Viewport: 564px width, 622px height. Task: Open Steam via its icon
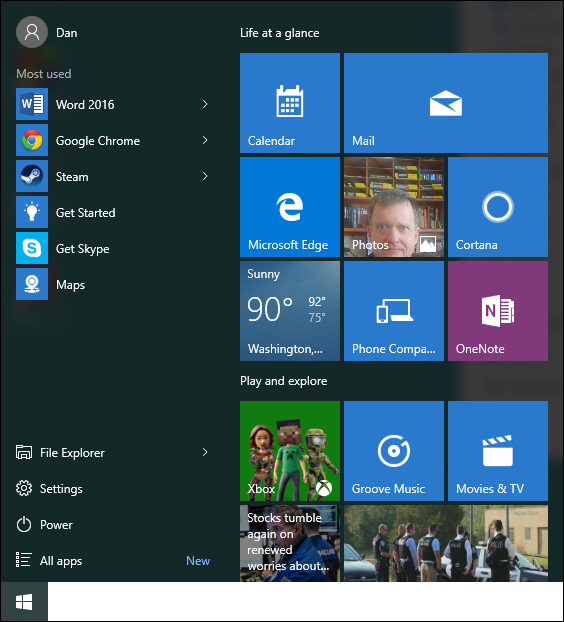(x=32, y=176)
